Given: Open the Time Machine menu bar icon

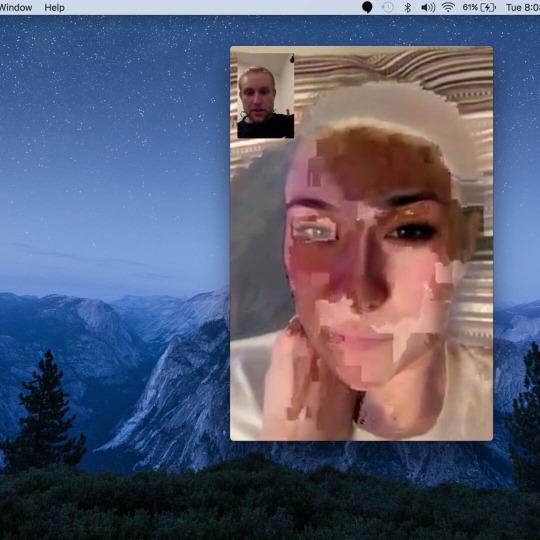Looking at the screenshot, I should click(x=388, y=7).
